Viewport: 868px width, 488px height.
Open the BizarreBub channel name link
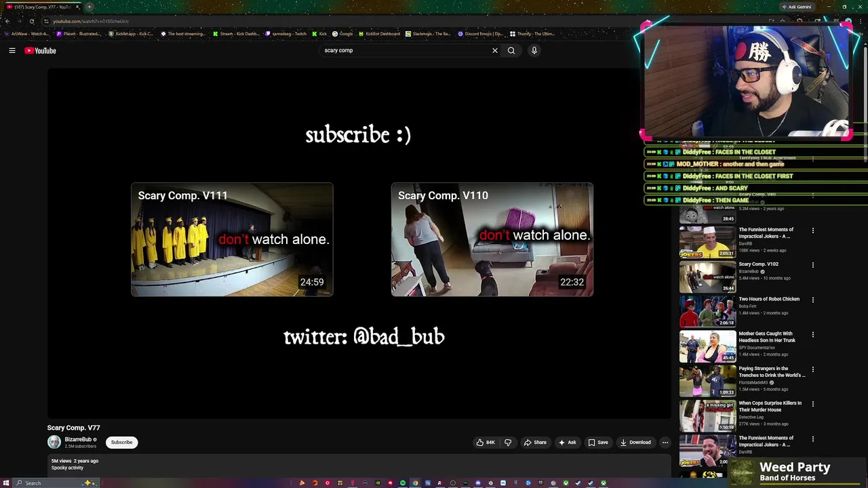pyautogui.click(x=78, y=439)
